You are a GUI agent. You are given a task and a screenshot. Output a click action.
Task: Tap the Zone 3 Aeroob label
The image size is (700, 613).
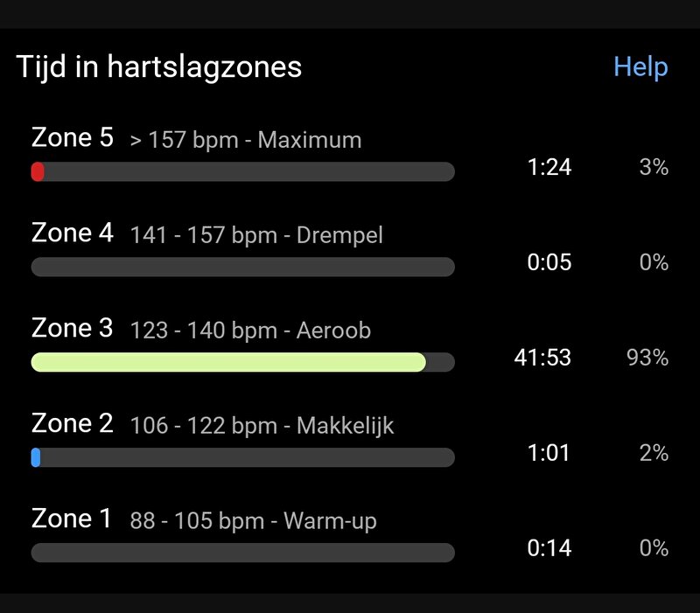coord(201,330)
